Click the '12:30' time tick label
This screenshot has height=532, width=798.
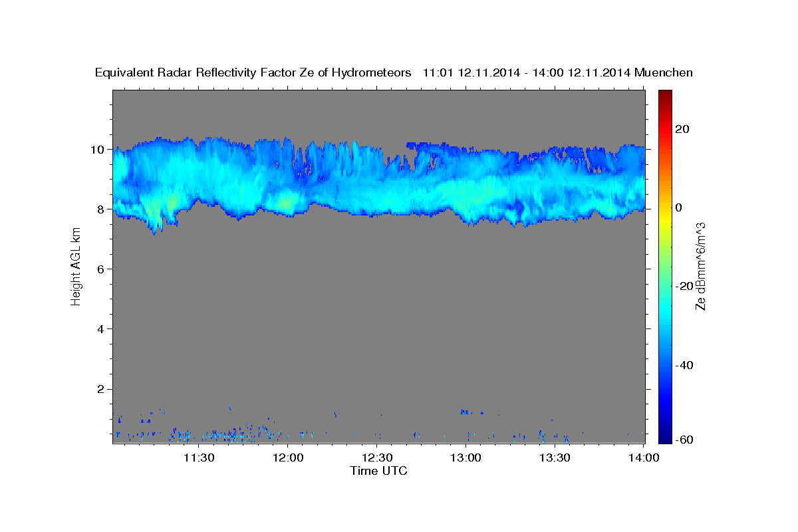coord(377,458)
